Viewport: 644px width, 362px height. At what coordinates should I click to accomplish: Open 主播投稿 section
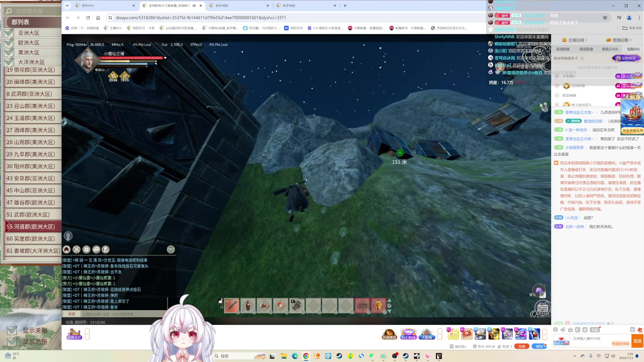pos(575,40)
